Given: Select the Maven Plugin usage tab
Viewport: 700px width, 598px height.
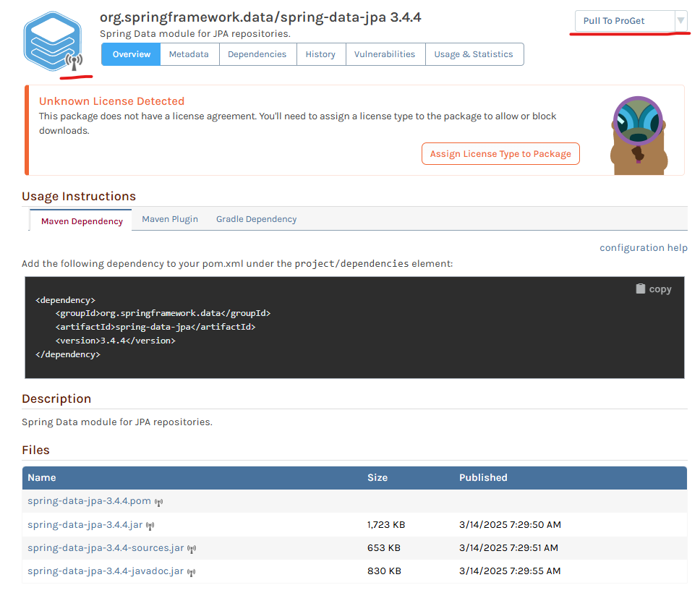Looking at the screenshot, I should [x=170, y=219].
